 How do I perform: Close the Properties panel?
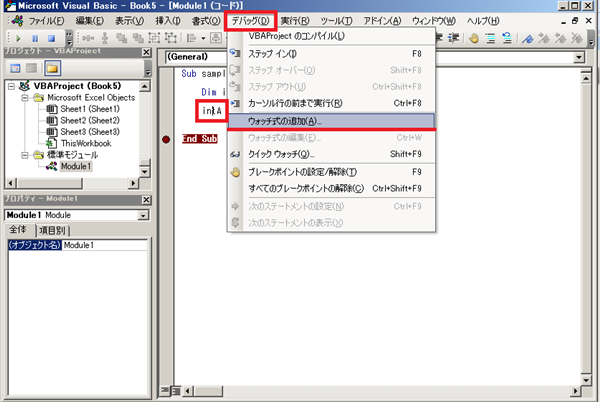tap(146, 200)
